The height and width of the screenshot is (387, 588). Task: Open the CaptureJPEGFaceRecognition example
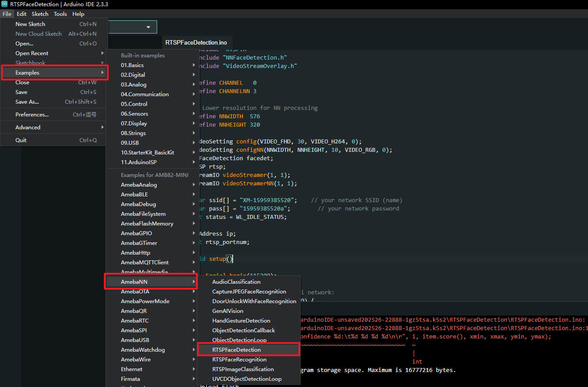point(249,292)
